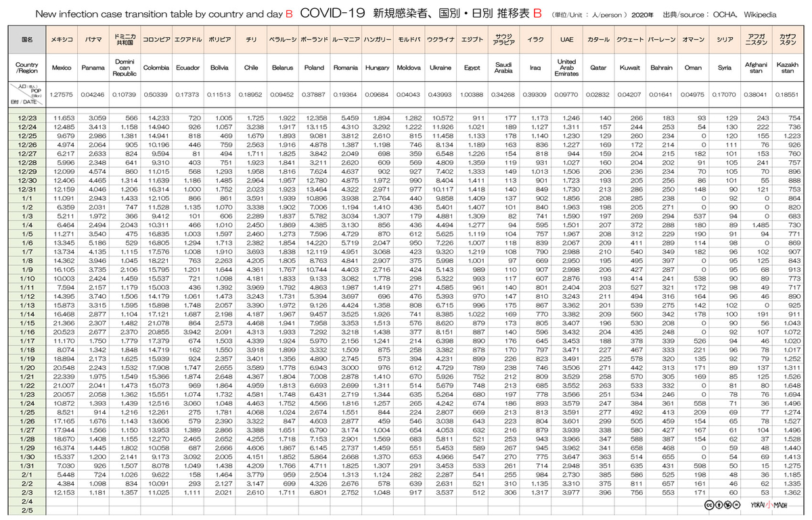The image size is (812, 520).
Task: Select the Bolivia column header
Action: (219, 68)
